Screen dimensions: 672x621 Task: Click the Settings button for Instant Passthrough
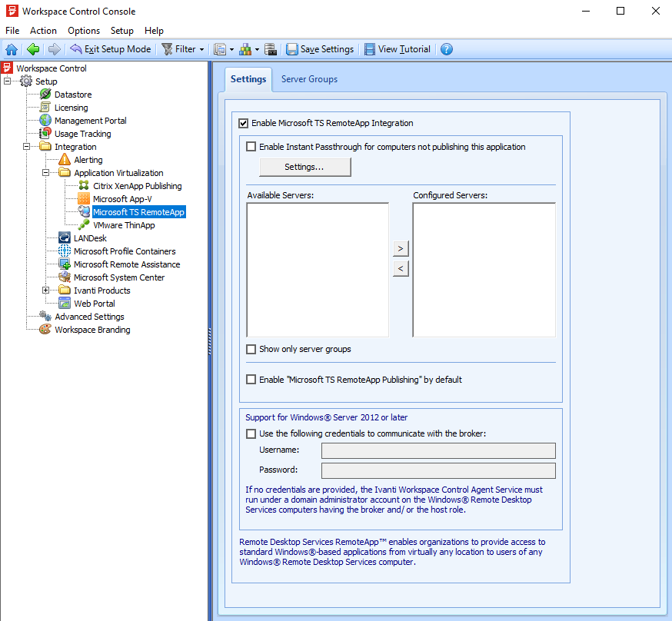coord(304,167)
